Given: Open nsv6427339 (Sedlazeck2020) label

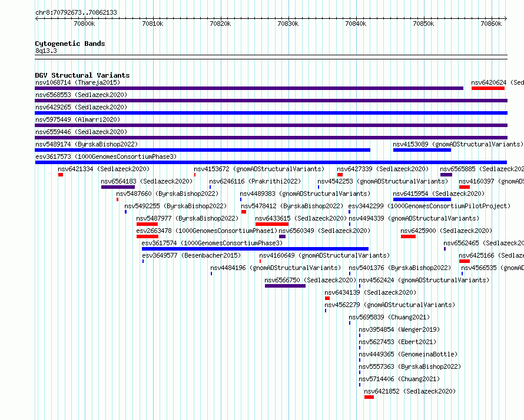Looking at the screenshot, I should tap(383, 169).
